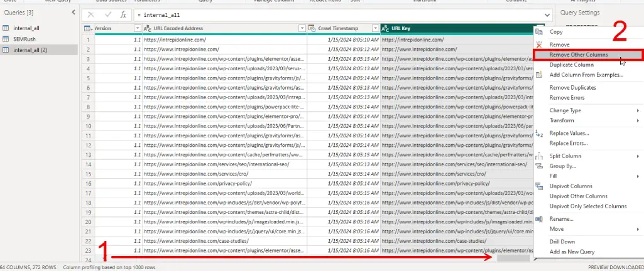Viewport: 644px width, 271px height.
Task: Select the URL Key column header
Action: click(x=457, y=28)
